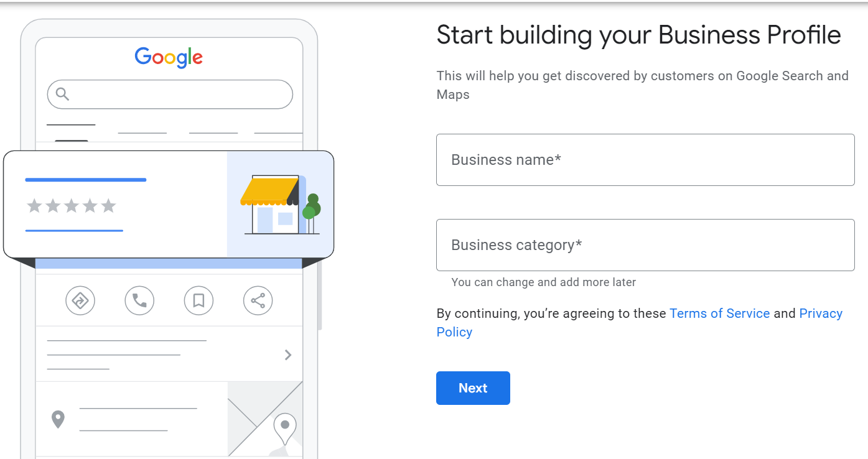The image size is (868, 459).
Task: Click the search box in phone mockup
Action: pos(170,95)
